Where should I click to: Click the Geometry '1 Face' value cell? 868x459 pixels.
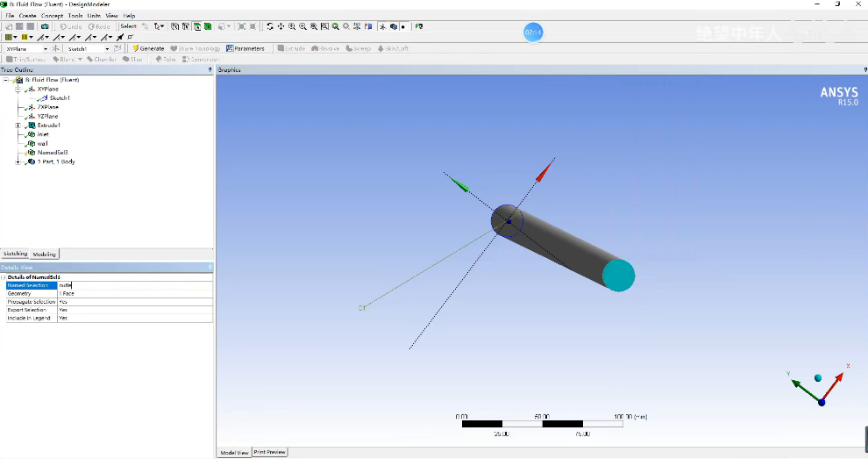pyautogui.click(x=135, y=294)
